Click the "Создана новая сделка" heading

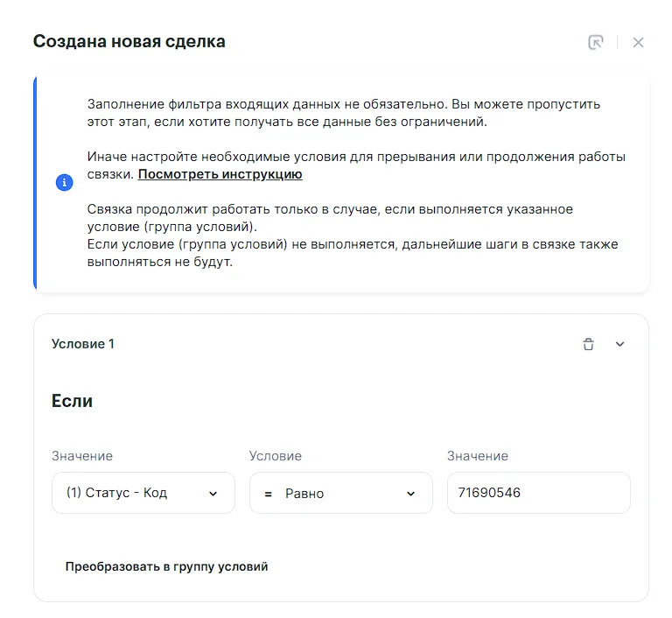[x=129, y=41]
